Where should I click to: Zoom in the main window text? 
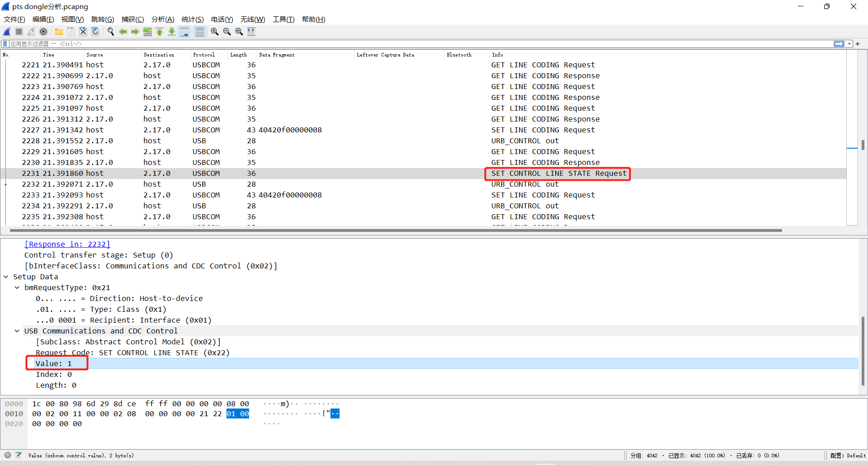(215, 32)
